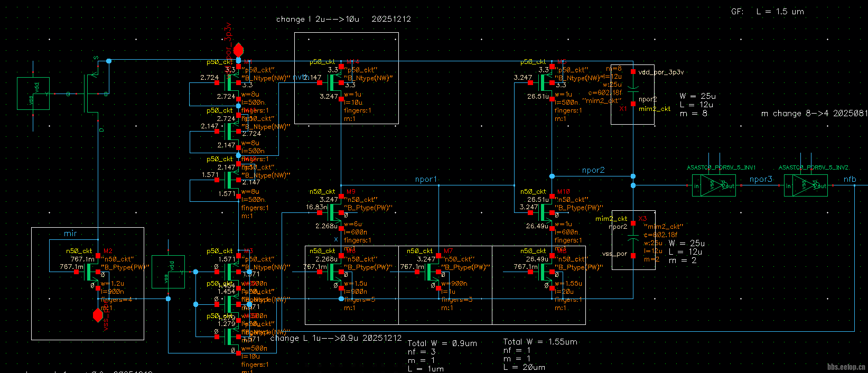Click the npor2 wire label
Image resolution: width=868 pixels, height=373 pixels.
593,170
